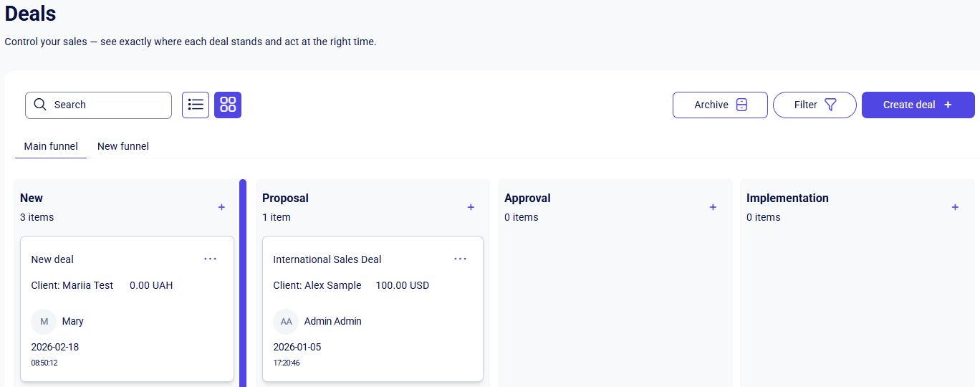
Task: Switch to kanban board view
Action: (228, 105)
